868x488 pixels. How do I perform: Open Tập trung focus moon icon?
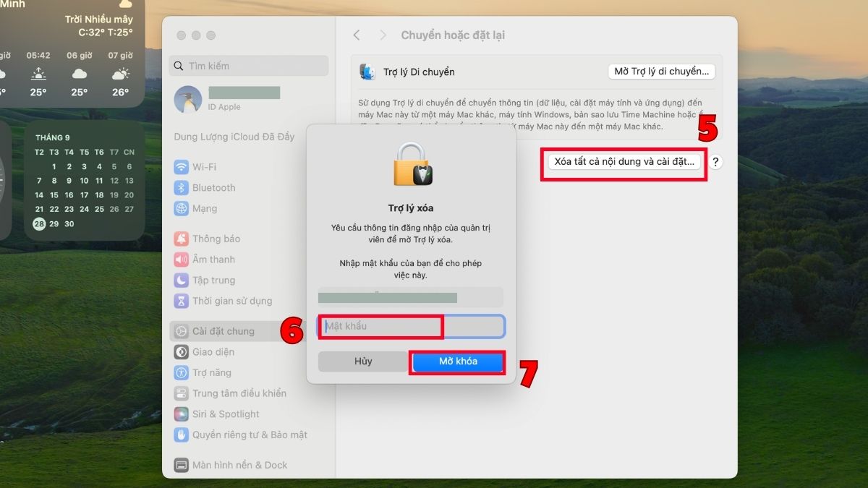181,281
